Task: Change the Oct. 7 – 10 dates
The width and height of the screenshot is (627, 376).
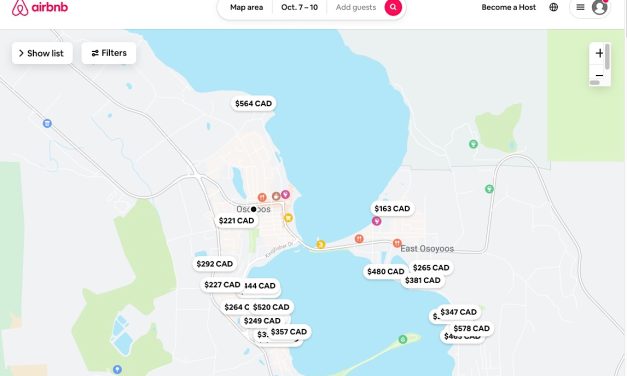Action: 300,7
